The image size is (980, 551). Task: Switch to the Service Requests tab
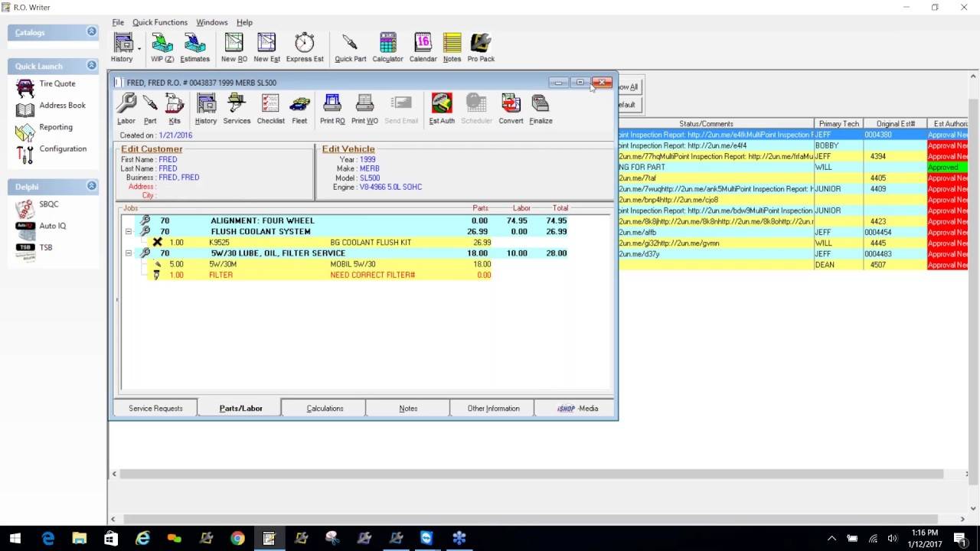[x=155, y=409]
